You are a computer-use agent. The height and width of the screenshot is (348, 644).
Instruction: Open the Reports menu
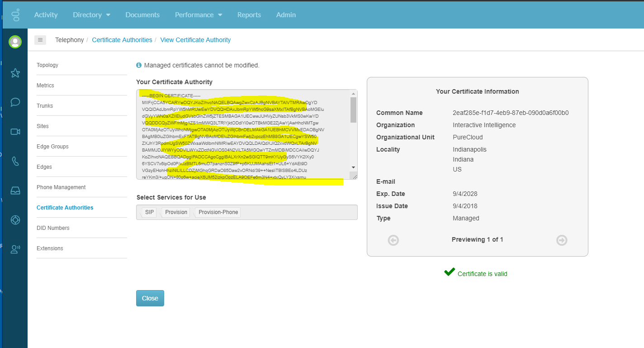point(249,15)
